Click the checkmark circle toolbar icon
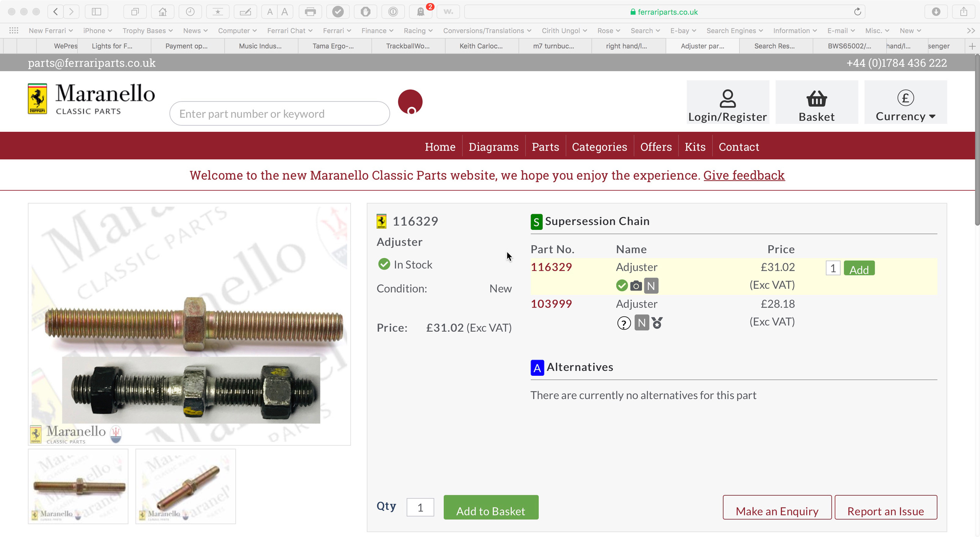980x537 pixels. click(338, 11)
